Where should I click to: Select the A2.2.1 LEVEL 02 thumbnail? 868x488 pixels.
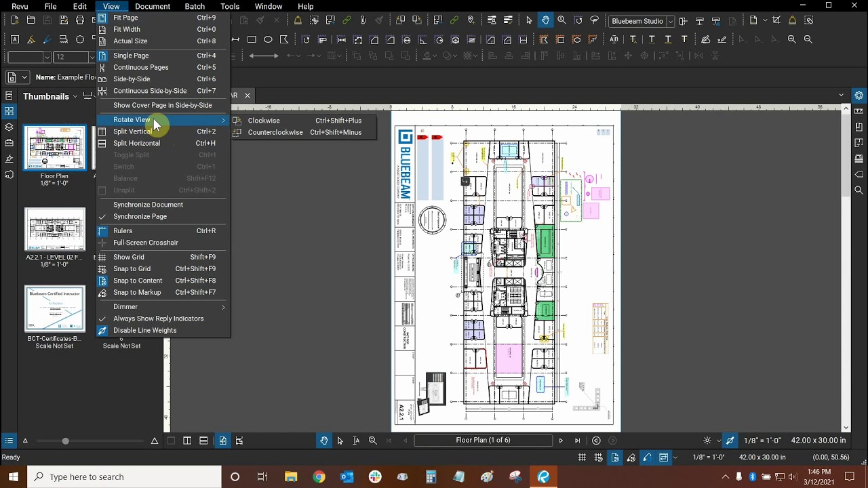[55, 229]
